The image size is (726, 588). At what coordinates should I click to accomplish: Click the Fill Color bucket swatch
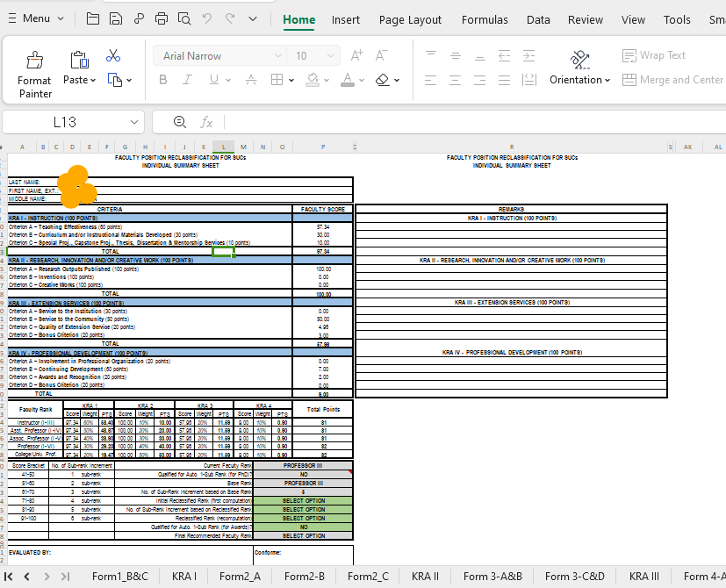313,80
